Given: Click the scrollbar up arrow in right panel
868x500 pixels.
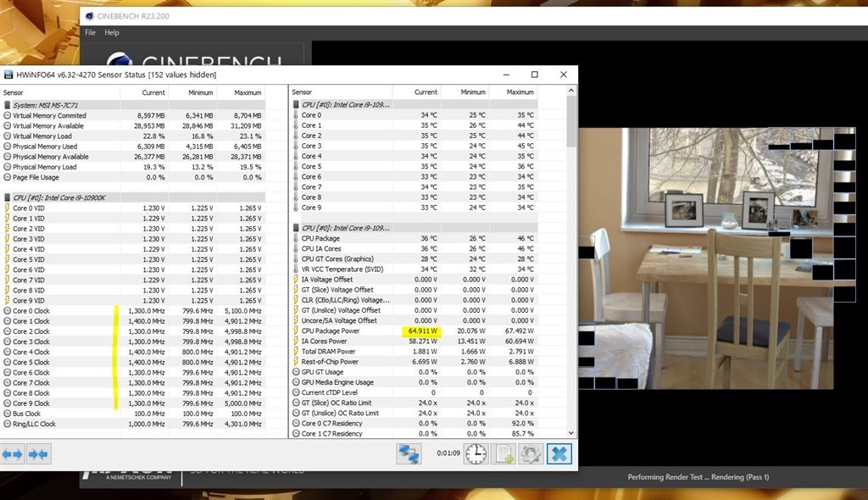Looking at the screenshot, I should click(571, 91).
